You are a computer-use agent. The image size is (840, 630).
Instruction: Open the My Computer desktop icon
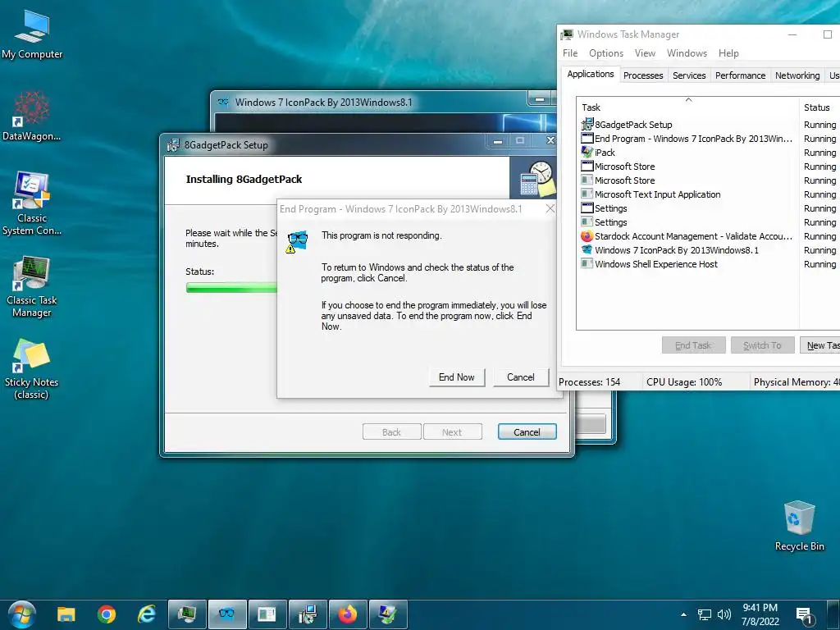32,34
